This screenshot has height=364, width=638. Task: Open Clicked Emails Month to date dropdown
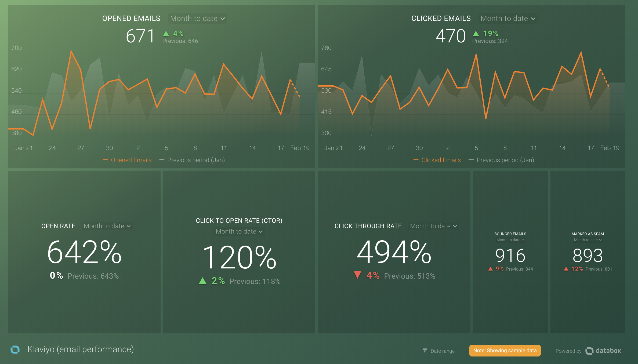508,19
